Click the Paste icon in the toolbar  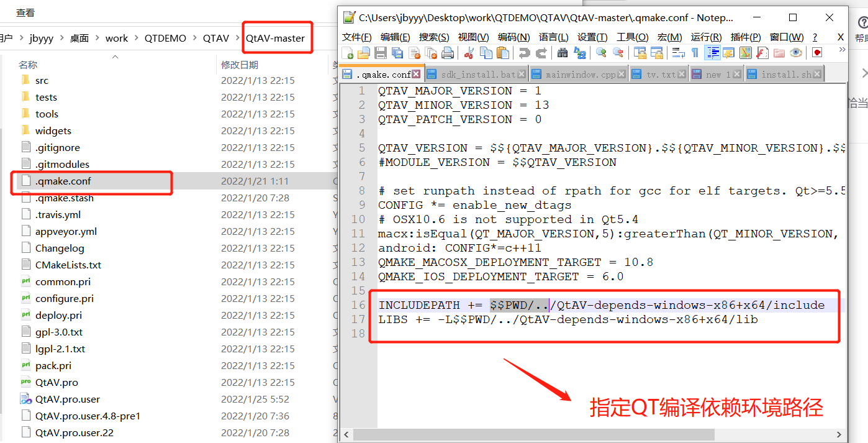tap(504, 53)
